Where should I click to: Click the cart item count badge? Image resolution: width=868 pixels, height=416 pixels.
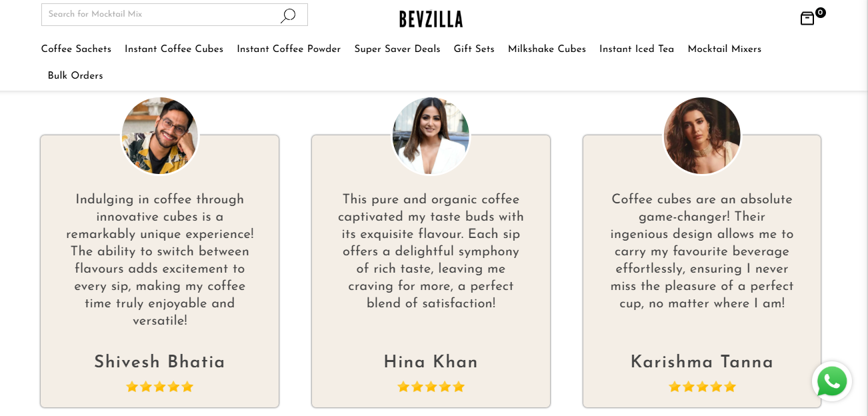(x=820, y=12)
